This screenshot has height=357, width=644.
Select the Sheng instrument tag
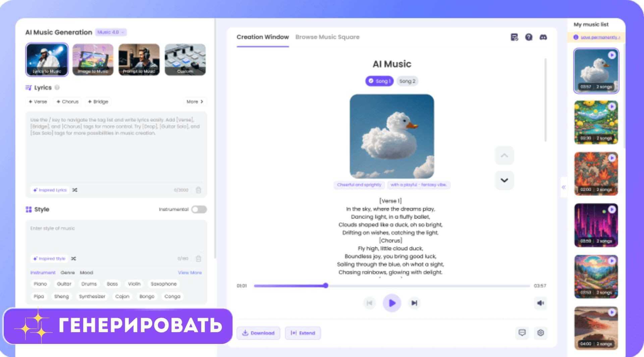[x=61, y=297]
